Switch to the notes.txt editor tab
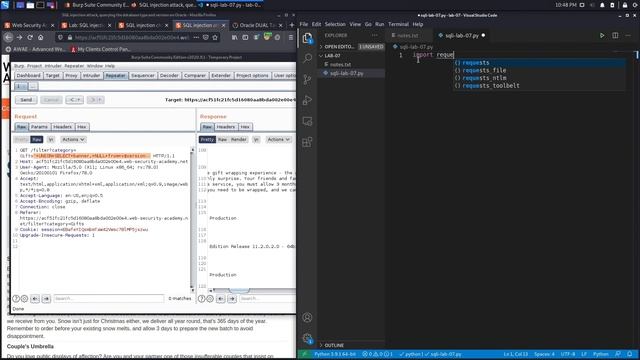 [x=407, y=36]
